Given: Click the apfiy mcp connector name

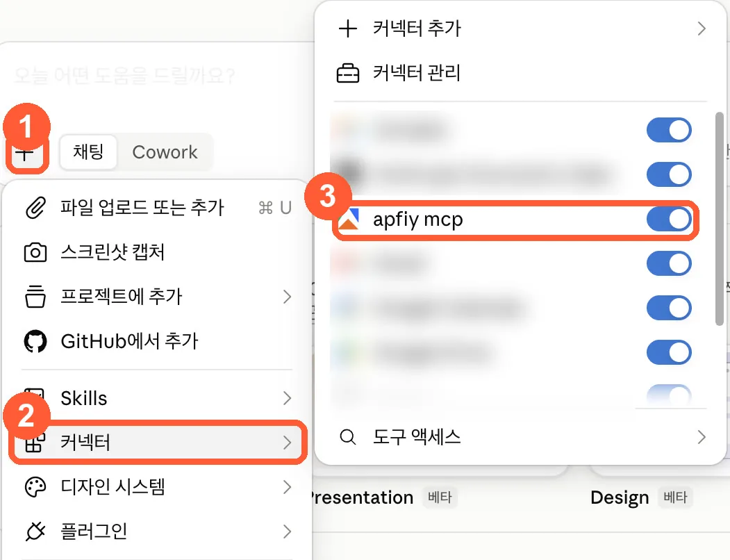Looking at the screenshot, I should pos(418,220).
